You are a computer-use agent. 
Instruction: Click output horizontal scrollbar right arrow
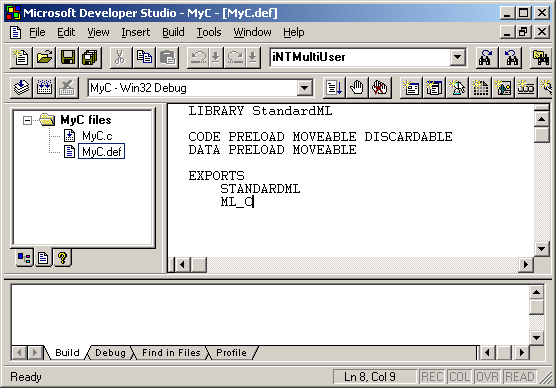521,353
